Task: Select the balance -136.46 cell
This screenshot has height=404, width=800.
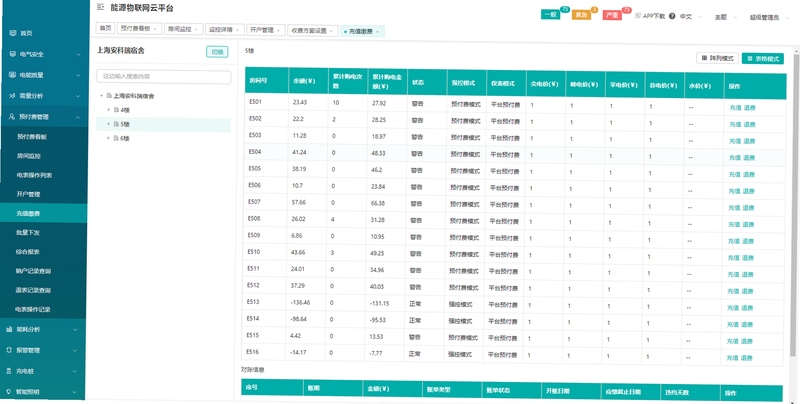Action: [x=307, y=302]
